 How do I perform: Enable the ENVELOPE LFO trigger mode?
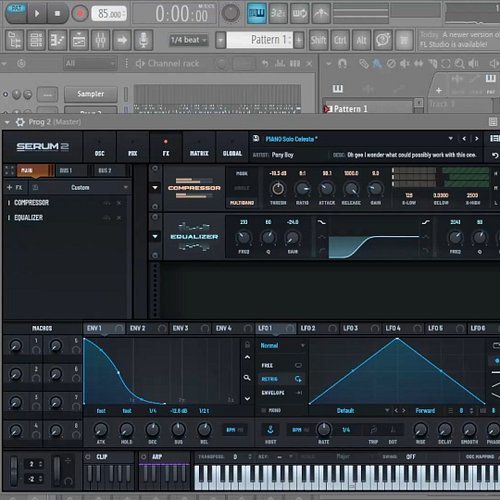(282, 393)
